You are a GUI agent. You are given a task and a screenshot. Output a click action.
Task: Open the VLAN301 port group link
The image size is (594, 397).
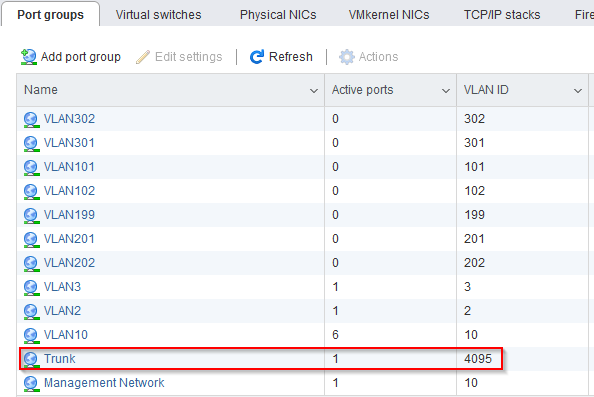(69, 143)
